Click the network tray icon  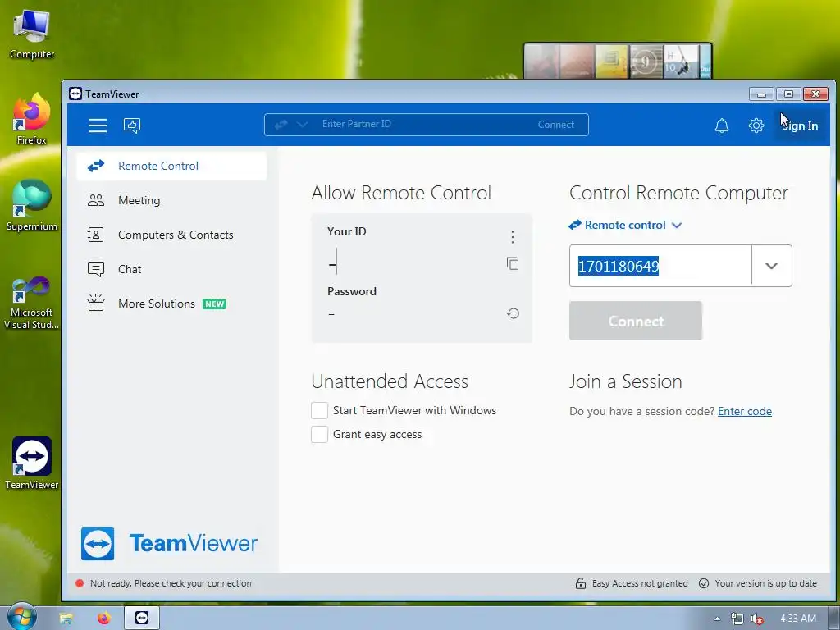[x=737, y=619]
